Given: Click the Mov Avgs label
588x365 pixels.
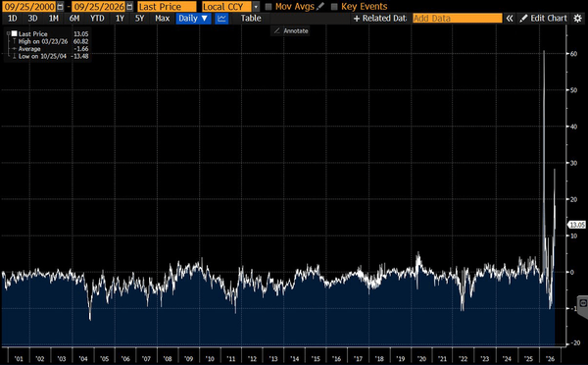Looking at the screenshot, I should (x=295, y=7).
